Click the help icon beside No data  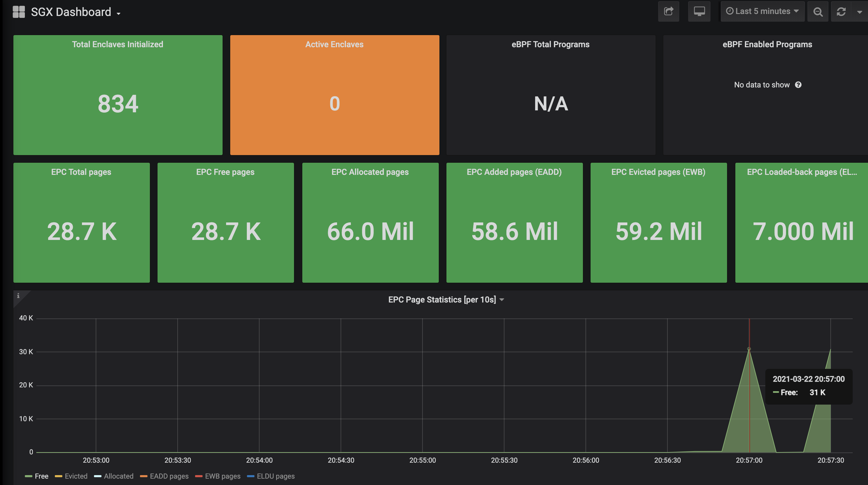(x=798, y=85)
